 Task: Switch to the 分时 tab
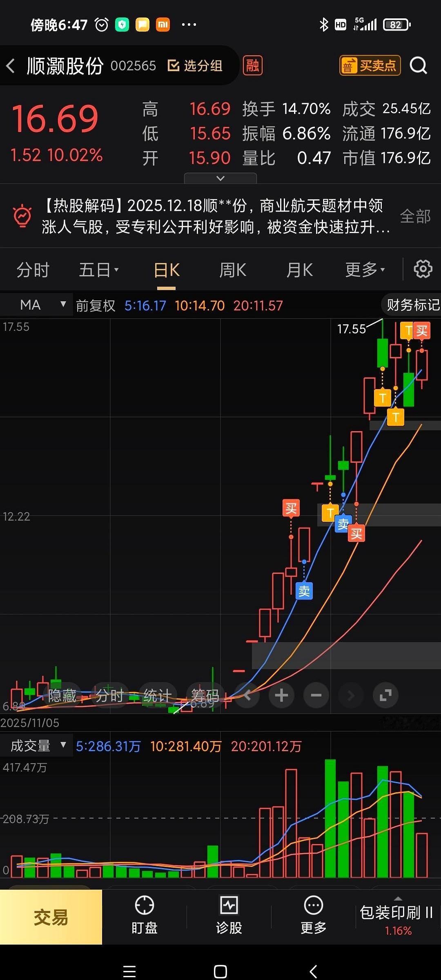pos(33,270)
